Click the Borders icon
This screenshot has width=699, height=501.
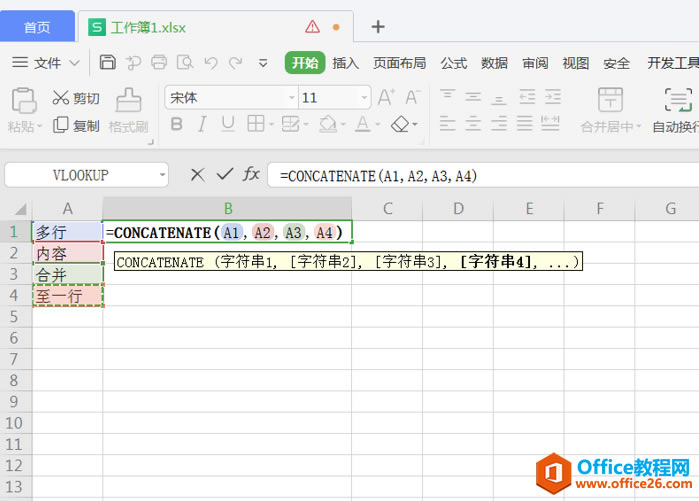click(x=256, y=124)
